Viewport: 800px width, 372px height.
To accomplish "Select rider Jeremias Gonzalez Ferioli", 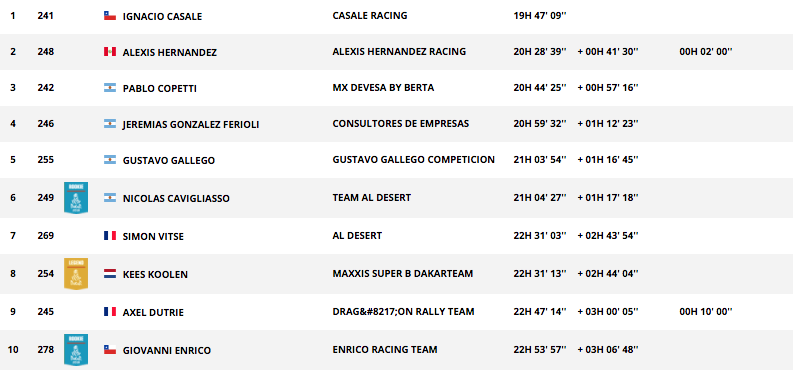I will point(191,124).
